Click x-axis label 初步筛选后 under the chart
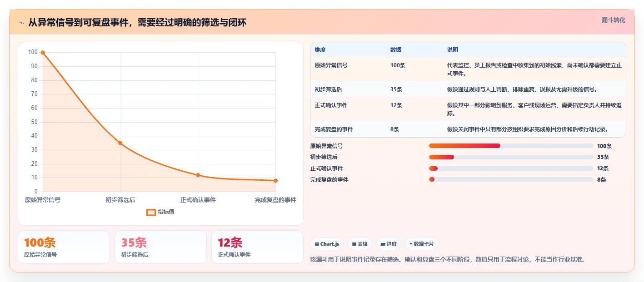Image resolution: width=644 pixels, height=282 pixels. click(x=120, y=200)
